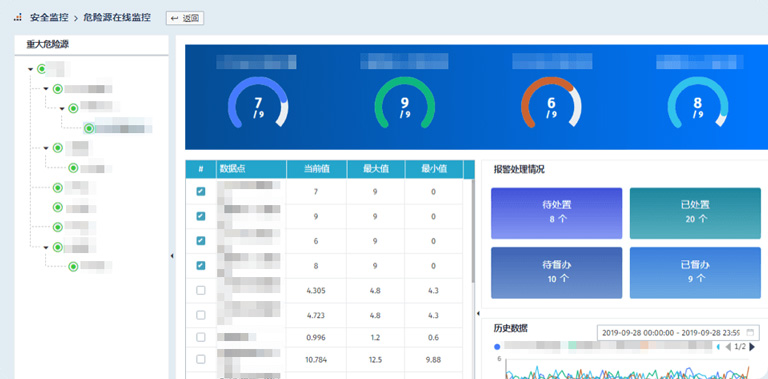Image resolution: width=768 pixels, height=379 pixels.
Task: Click the cyan 8/9 gauge
Action: click(697, 103)
